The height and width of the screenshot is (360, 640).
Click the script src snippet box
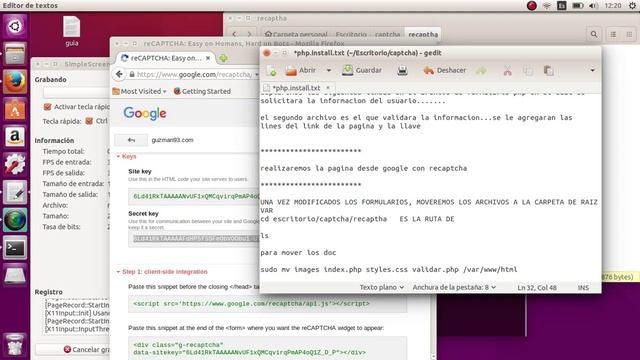(267, 304)
